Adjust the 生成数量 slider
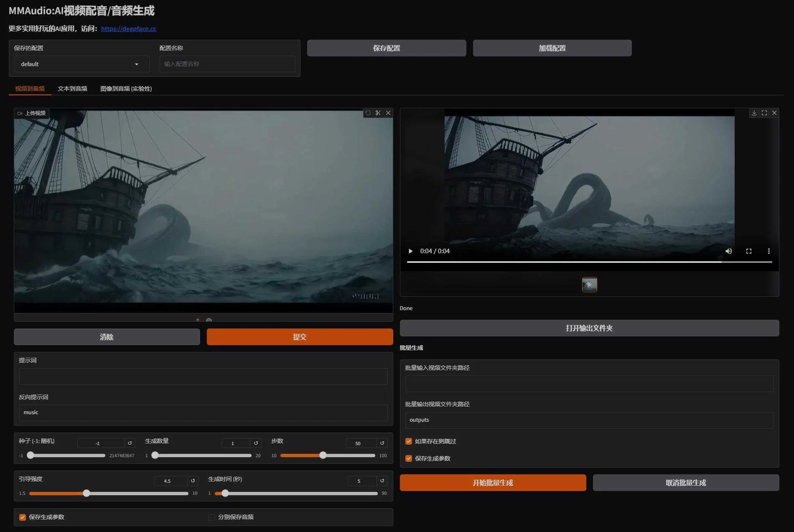This screenshot has height=532, width=794. pos(201,456)
